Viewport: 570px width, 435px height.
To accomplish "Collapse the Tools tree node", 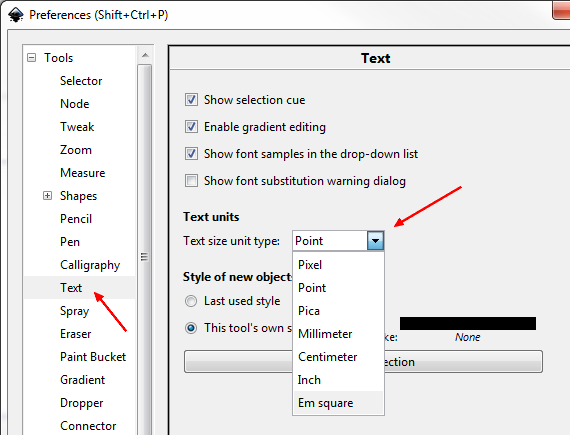I will point(32,58).
